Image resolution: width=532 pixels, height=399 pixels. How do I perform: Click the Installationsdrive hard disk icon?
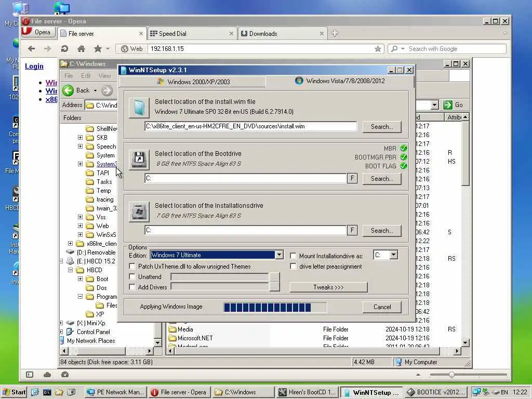[x=139, y=212]
